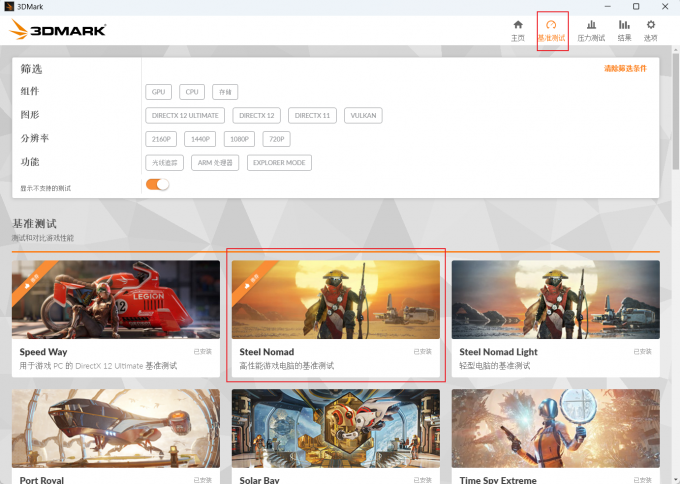The width and height of the screenshot is (680, 484).
Task: Open the Steel Nomad Light thumbnail
Action: 556,299
